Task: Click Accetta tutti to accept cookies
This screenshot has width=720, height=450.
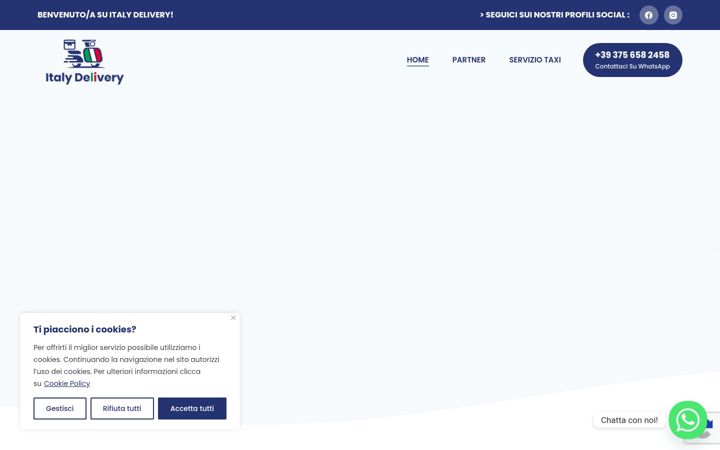Action: pos(192,408)
